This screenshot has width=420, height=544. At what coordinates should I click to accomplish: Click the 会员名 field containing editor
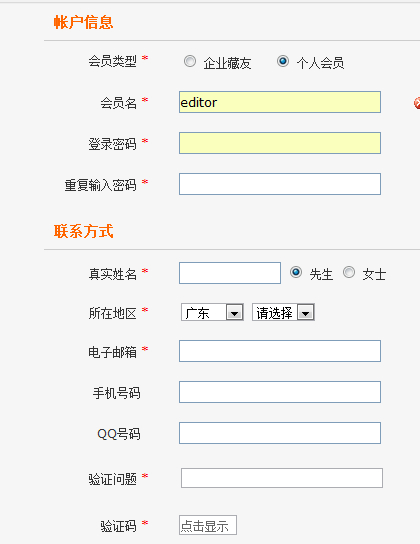tap(280, 102)
